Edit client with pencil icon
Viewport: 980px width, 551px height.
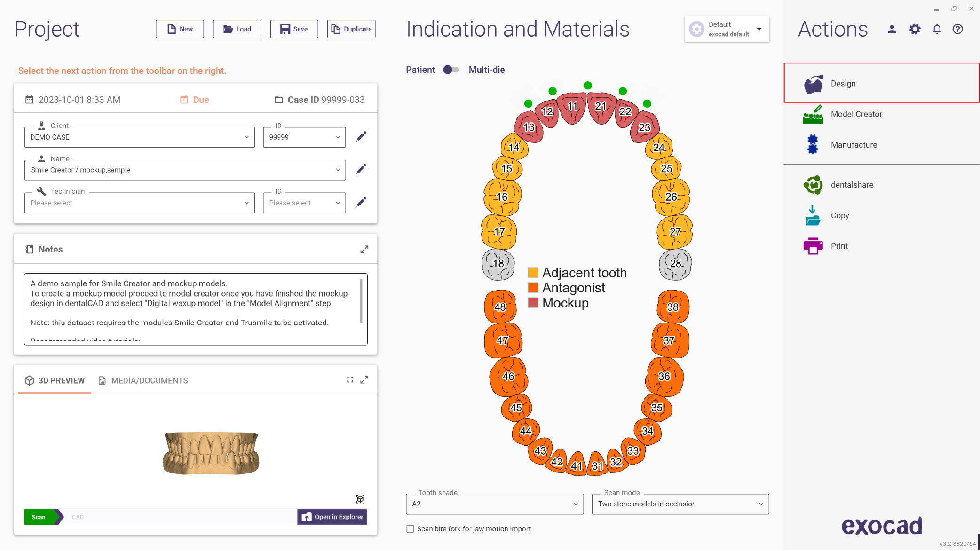361,137
